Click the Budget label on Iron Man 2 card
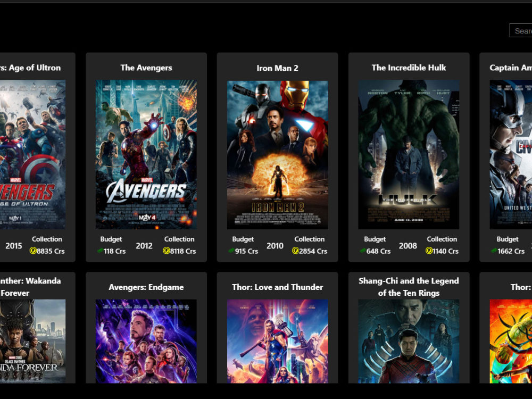Image resolution: width=532 pixels, height=399 pixels. point(243,239)
